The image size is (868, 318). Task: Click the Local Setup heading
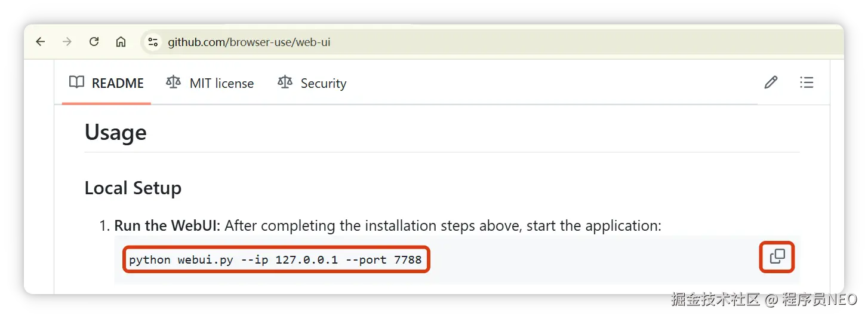133,188
